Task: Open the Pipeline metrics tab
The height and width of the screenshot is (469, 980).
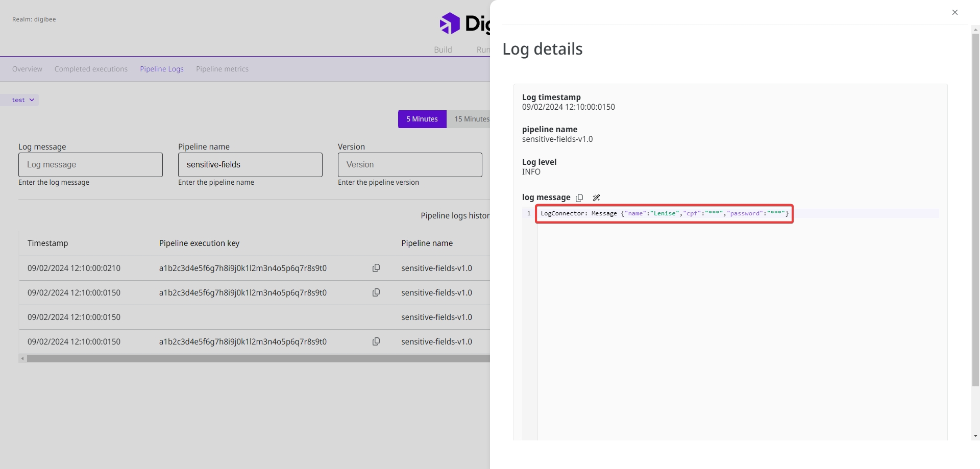Action: tap(222, 69)
